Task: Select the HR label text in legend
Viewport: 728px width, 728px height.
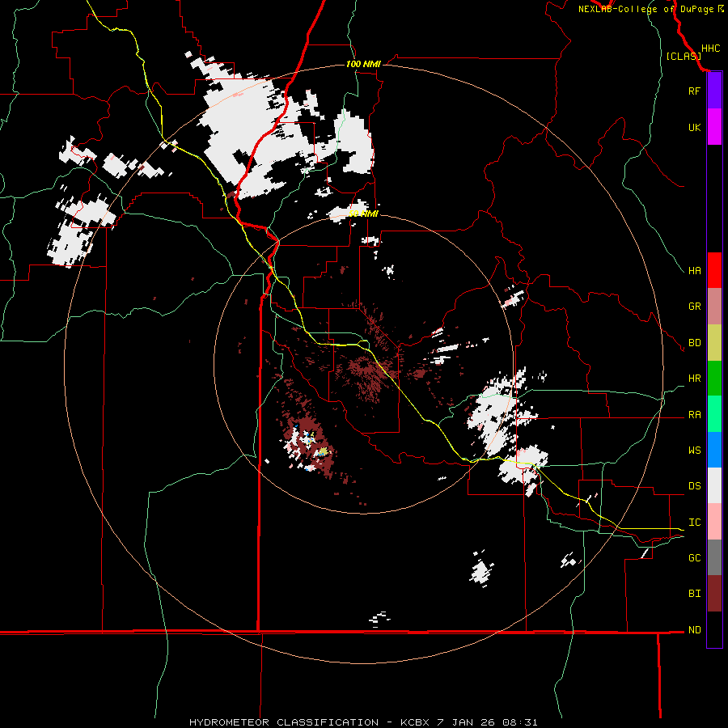Action: click(694, 379)
